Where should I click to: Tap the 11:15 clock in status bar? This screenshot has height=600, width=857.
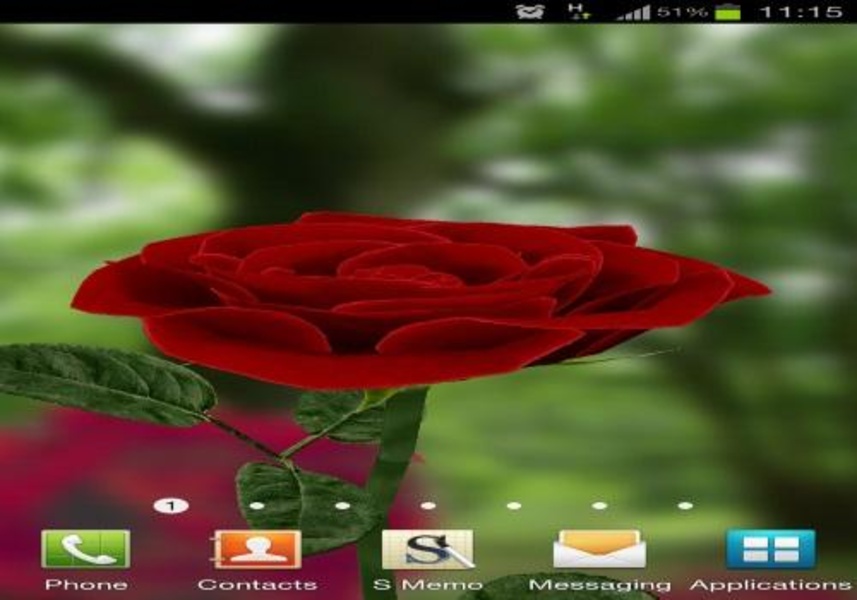801,12
